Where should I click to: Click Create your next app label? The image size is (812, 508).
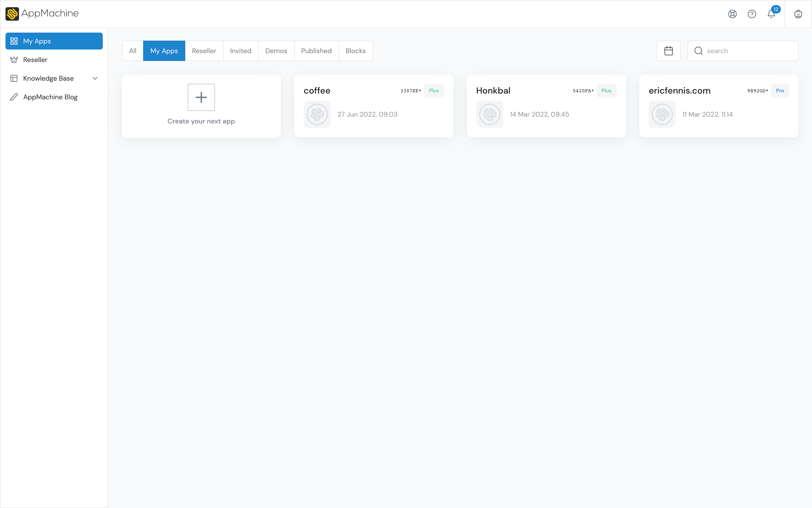(201, 121)
